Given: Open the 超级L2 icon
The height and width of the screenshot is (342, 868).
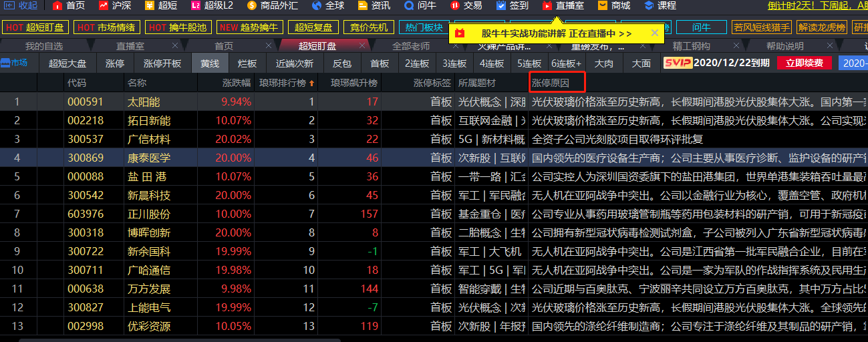Looking at the screenshot, I should [x=196, y=5].
